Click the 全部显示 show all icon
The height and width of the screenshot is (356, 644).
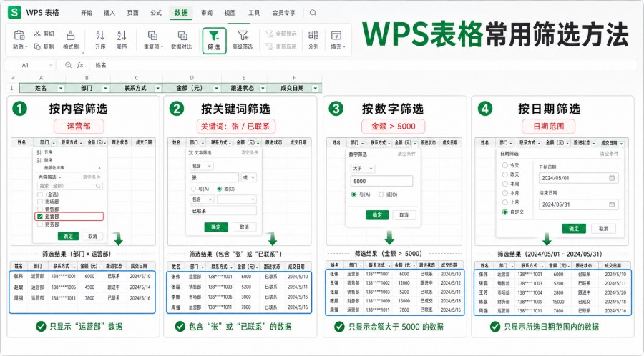click(270, 34)
